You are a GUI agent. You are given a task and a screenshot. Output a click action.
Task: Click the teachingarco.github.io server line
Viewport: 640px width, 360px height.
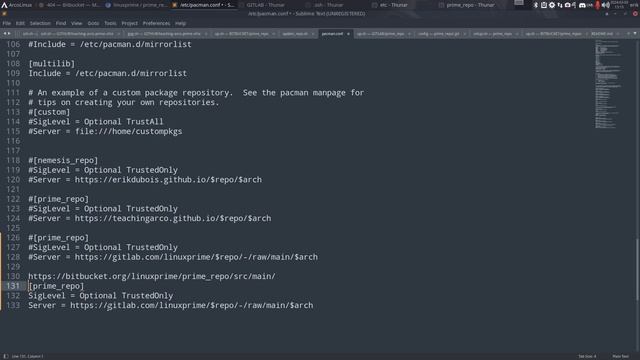[150, 218]
